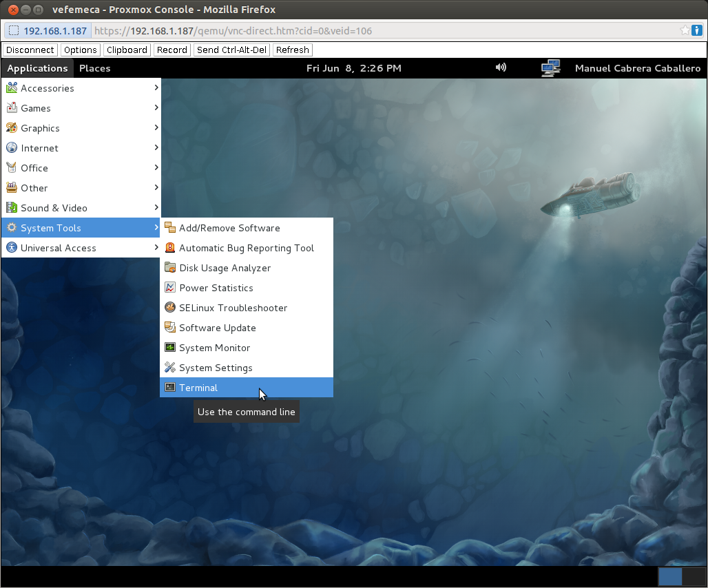Viewport: 708px width, 588px height.
Task: Open Terminal from System Tools
Action: pyautogui.click(x=198, y=387)
